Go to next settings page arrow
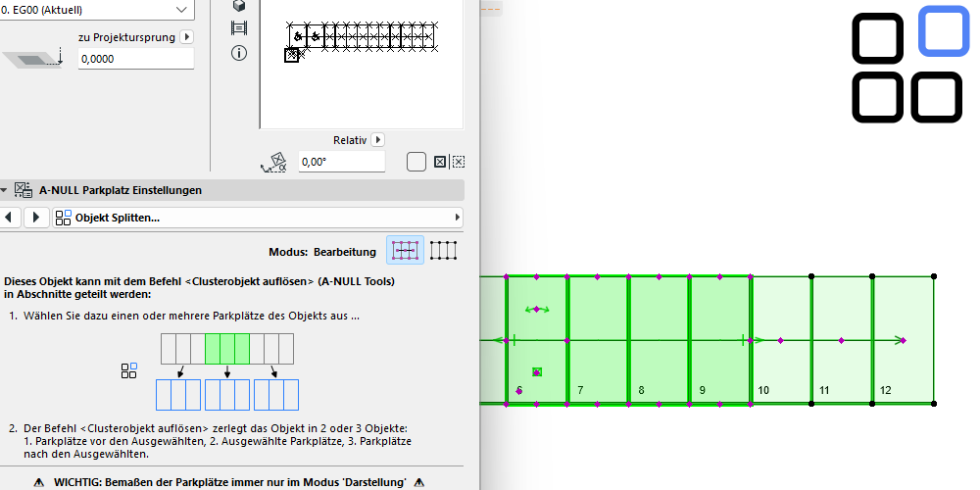The image size is (980, 490). [35, 218]
